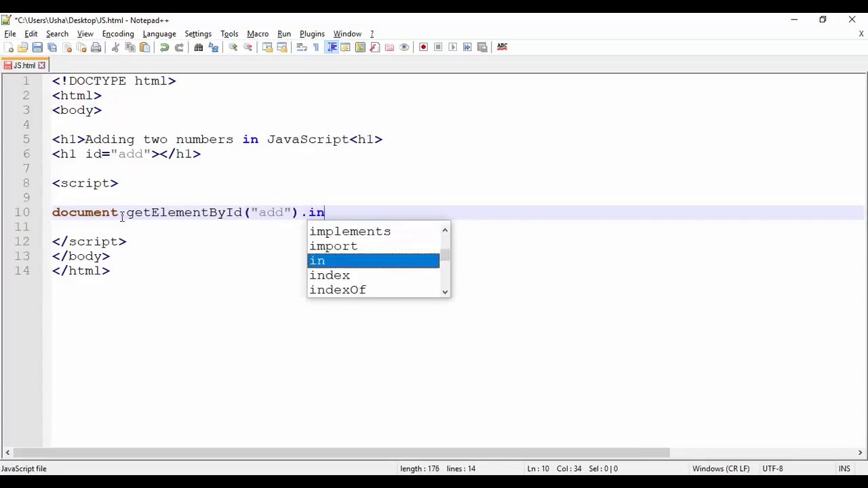Open the Run menu
Screen dimensions: 868x488
[x=284, y=34]
